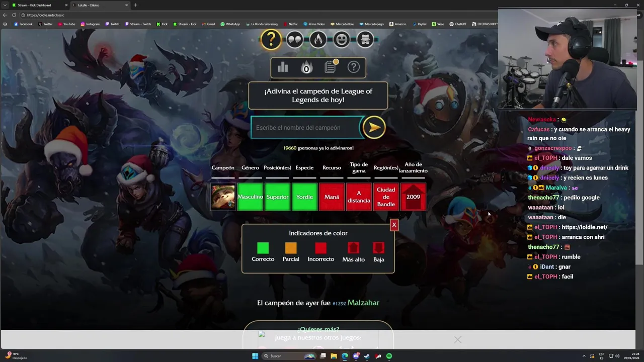Reload the page with refresh icon
The image size is (644, 362).
click(x=14, y=15)
